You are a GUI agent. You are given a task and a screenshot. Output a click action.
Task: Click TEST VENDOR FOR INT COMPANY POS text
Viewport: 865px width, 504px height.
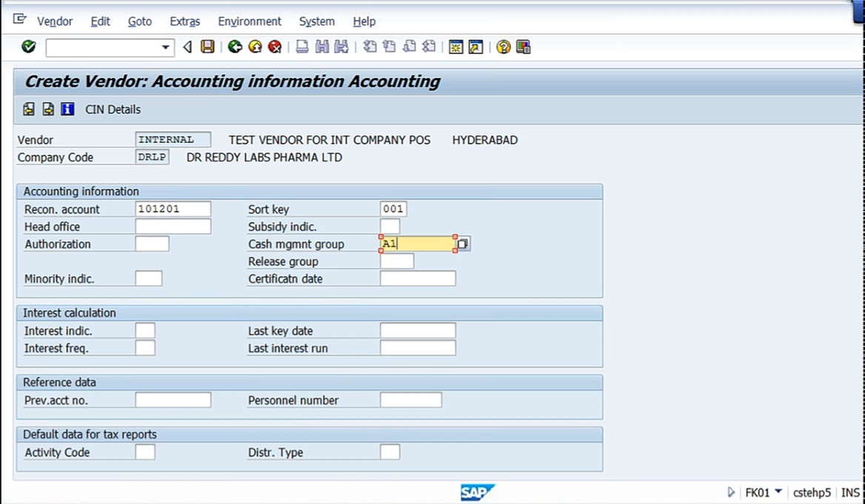pyautogui.click(x=330, y=140)
